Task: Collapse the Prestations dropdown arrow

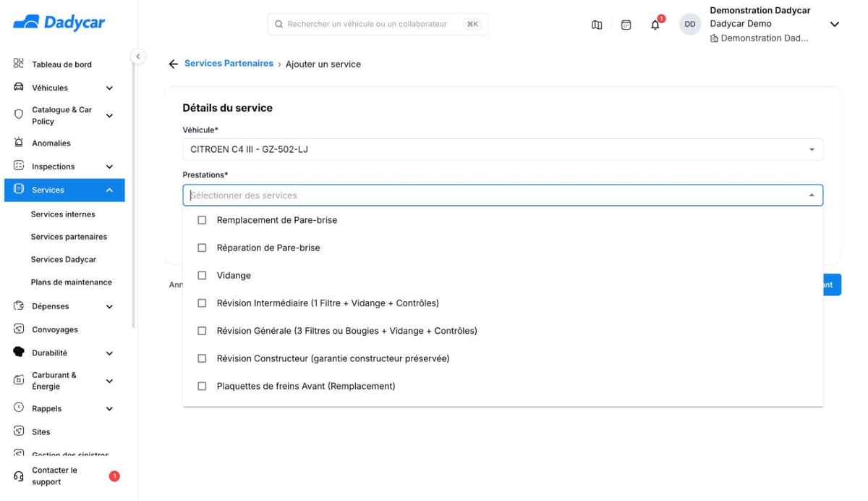Action: [x=812, y=195]
